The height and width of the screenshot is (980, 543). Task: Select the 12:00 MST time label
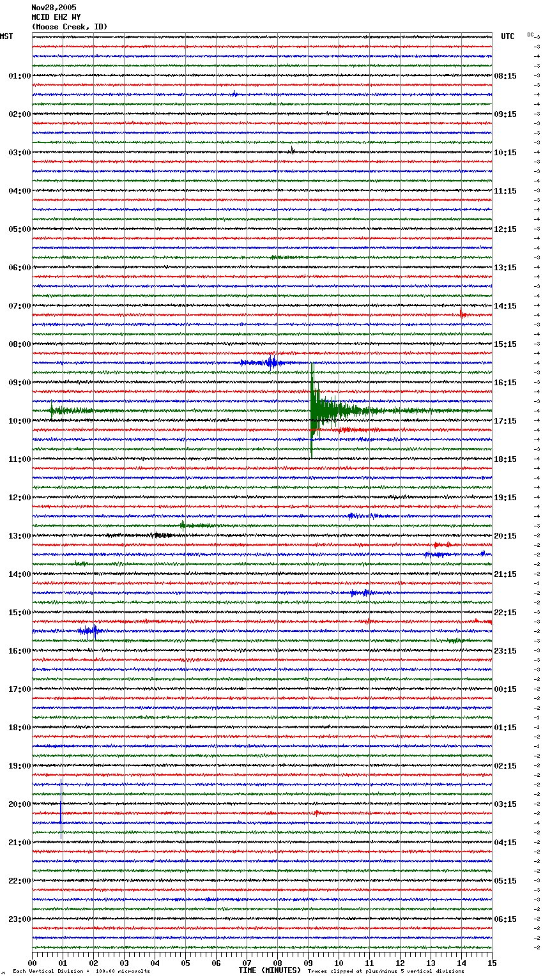tap(20, 498)
